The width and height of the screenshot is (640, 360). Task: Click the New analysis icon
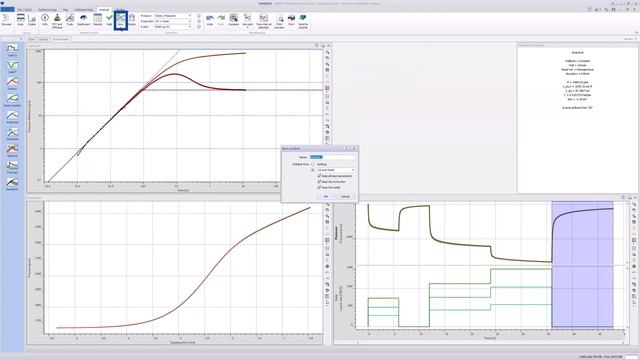[121, 20]
